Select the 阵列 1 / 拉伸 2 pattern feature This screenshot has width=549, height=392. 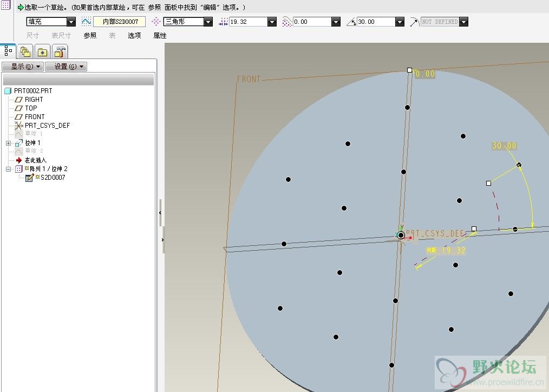pos(49,169)
